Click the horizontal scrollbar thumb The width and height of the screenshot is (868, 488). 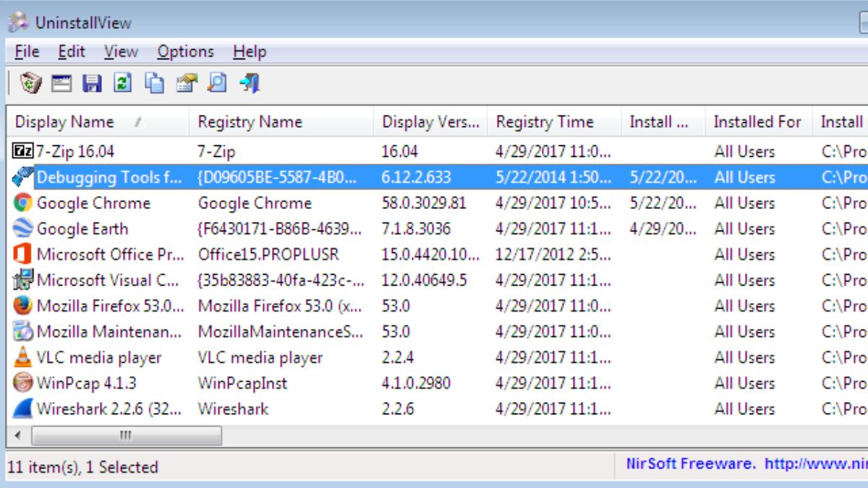click(x=127, y=436)
